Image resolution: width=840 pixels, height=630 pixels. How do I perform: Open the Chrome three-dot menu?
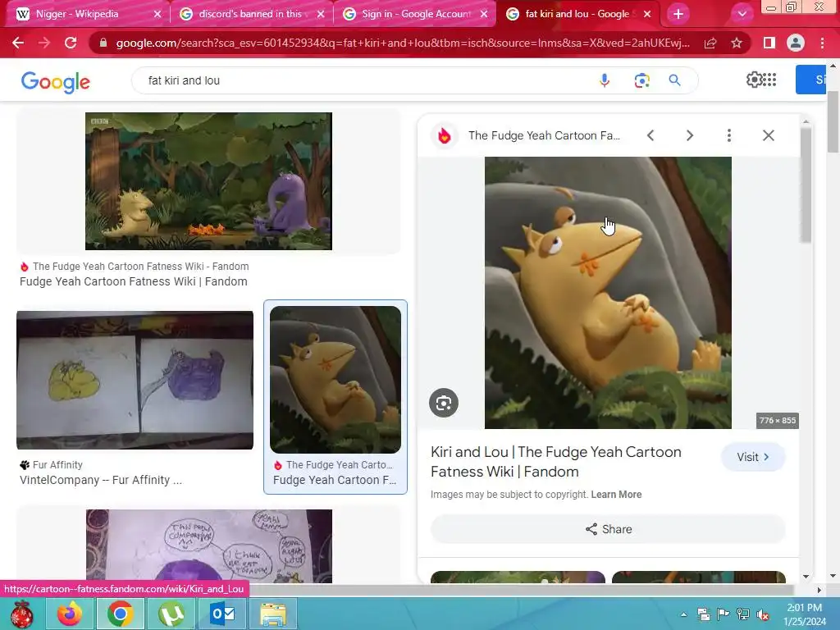click(822, 43)
